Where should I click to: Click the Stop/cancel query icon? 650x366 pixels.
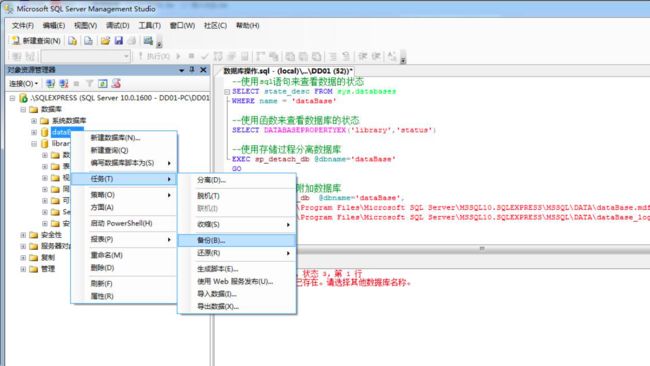click(x=191, y=56)
